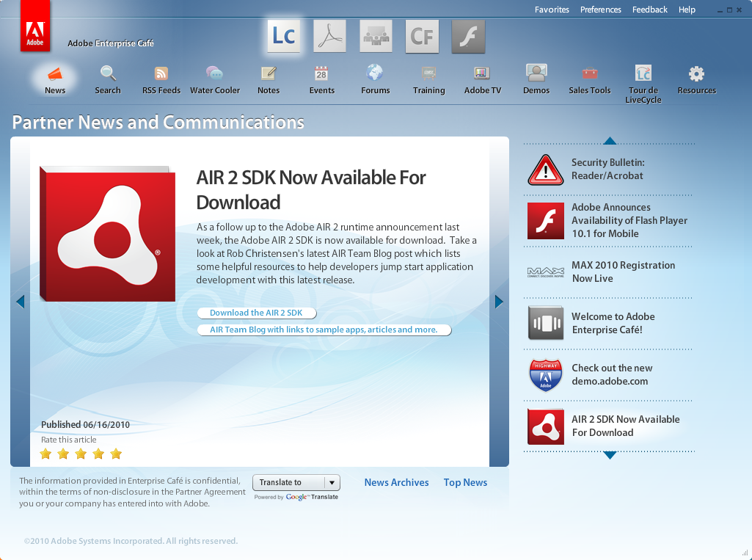Open the Sales Tools briefcase section
Image resolution: width=752 pixels, height=560 pixels.
(590, 80)
